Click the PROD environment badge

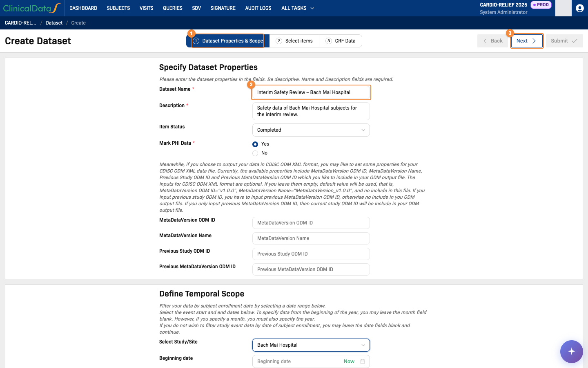[541, 5]
